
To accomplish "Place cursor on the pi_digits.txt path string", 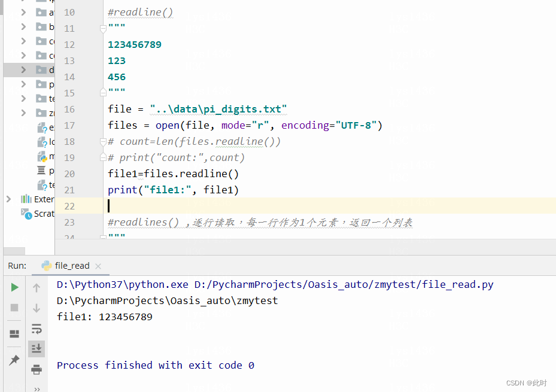I will (218, 109).
